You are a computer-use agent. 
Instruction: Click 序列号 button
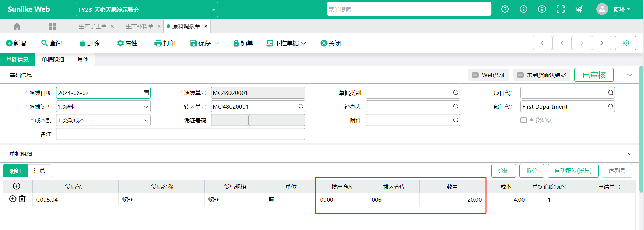point(617,171)
